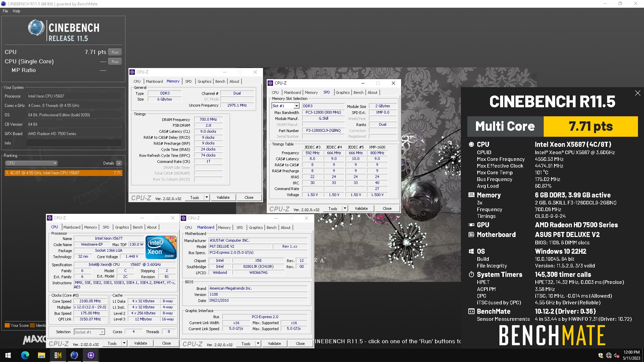Image resolution: width=644 pixels, height=362 pixels.
Task: Switch to SPD tab in Memory CPU-Z window
Action: pos(189,81)
